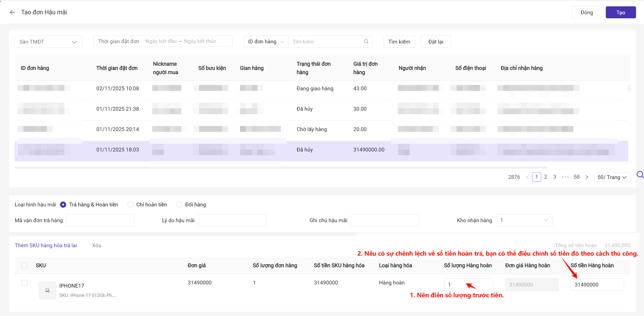Open the Kho nhận hàng dropdown
Image resolution: width=644 pixels, height=316 pixels.
point(524,220)
